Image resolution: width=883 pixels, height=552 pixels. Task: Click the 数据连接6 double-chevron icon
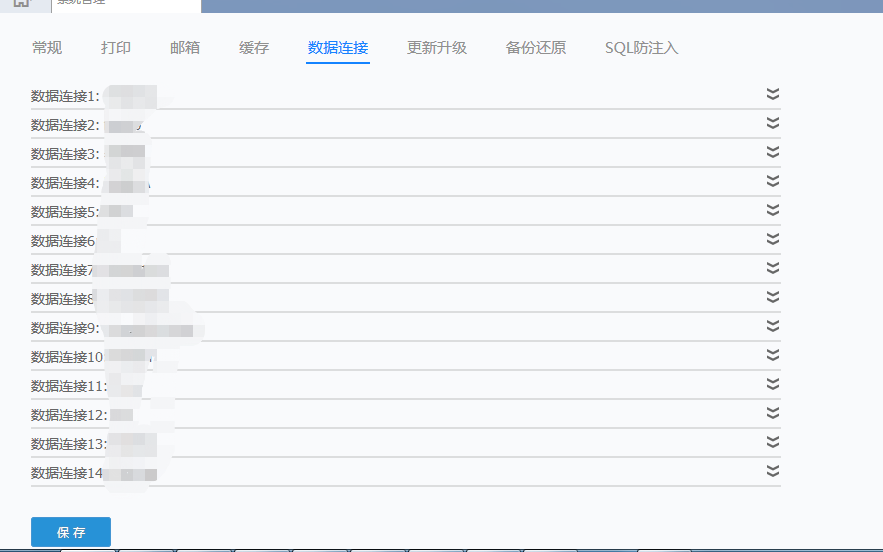pos(773,239)
